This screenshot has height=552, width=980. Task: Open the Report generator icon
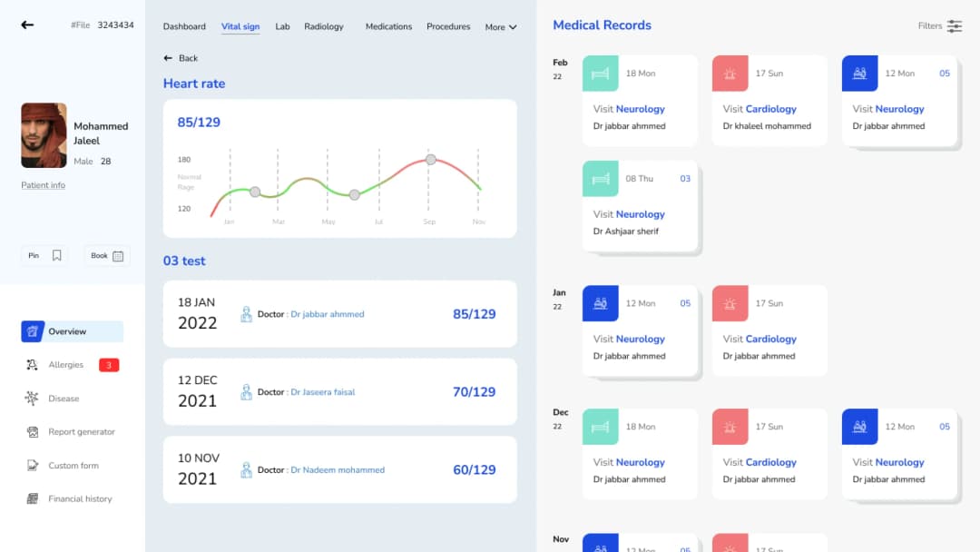[x=33, y=431]
